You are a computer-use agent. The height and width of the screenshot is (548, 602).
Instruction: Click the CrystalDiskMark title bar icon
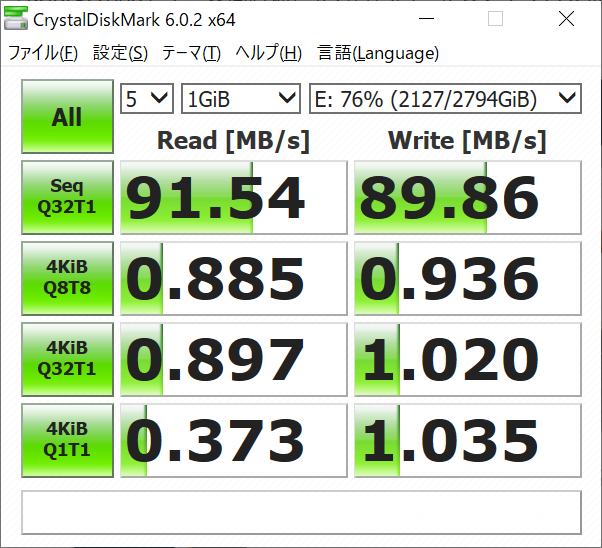(x=16, y=18)
